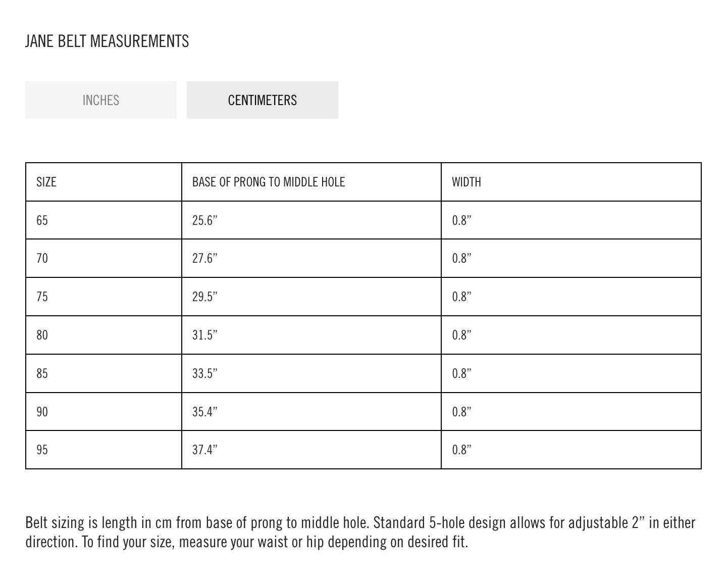Select the CENTIMETERS tab
728x578 pixels.
click(263, 100)
